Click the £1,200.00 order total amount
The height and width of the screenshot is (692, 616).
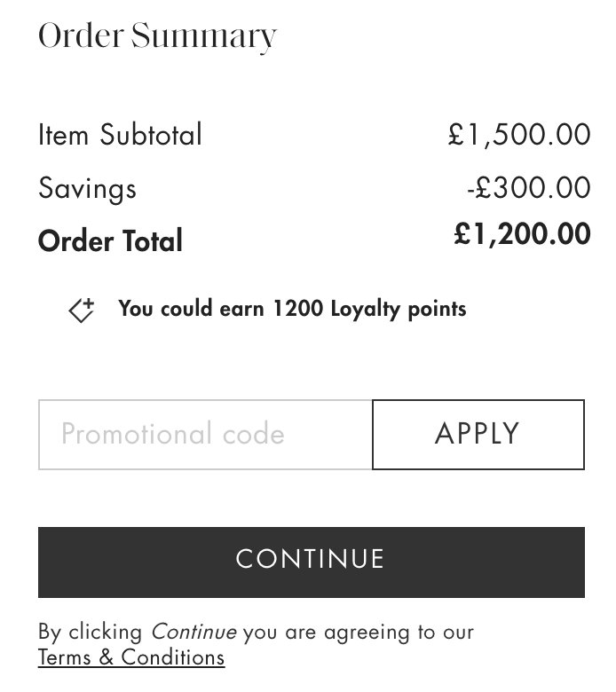(x=522, y=234)
